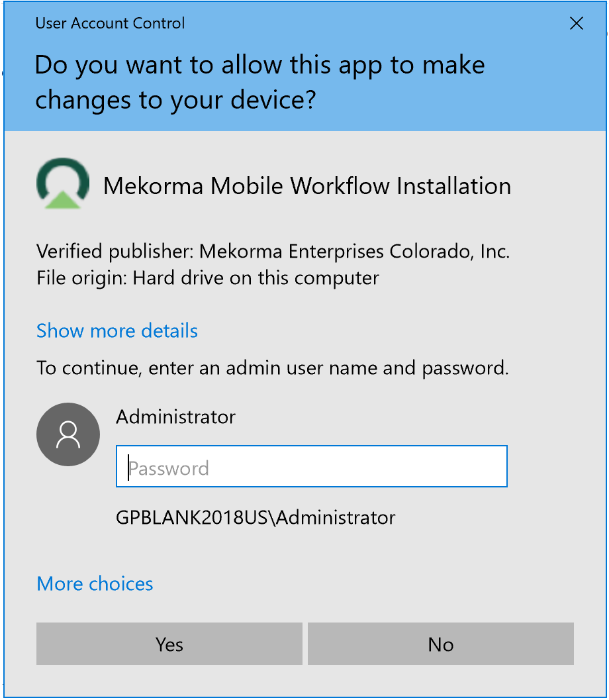Screen dimensions: 609x700
Task: Open More choices for other accounts
Action: point(95,583)
